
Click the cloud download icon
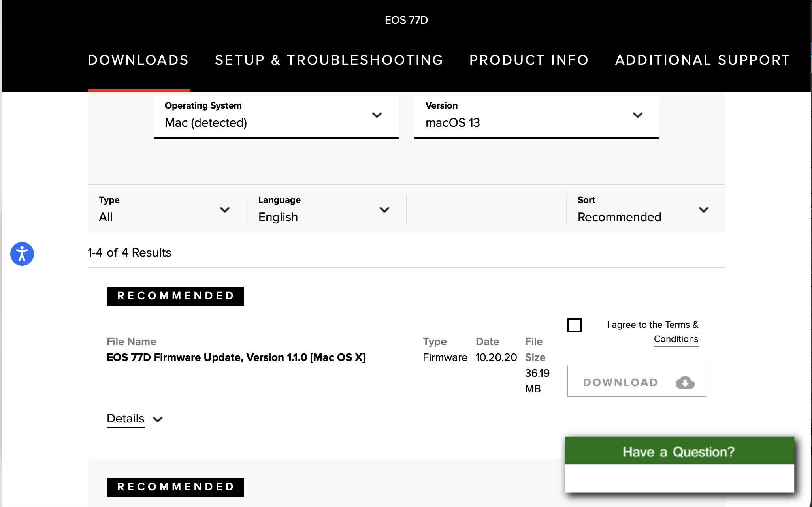coord(685,382)
